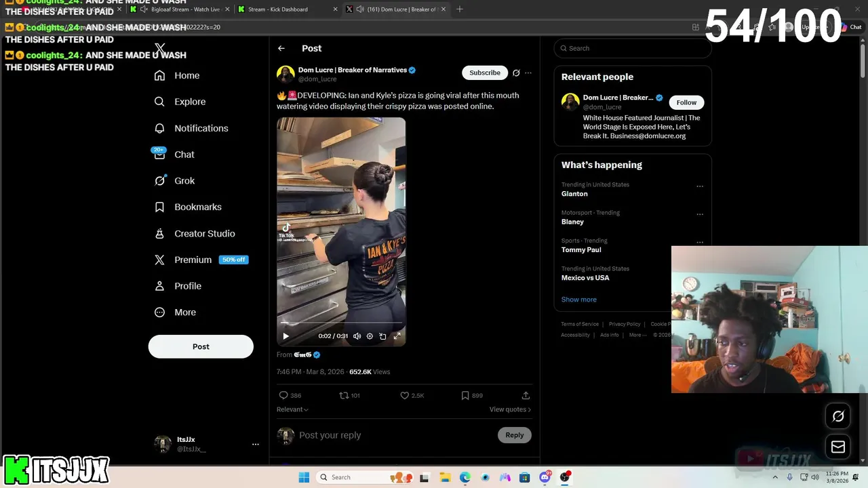The image size is (868, 488).
Task: Open File Explorer from taskbar
Action: tap(445, 477)
